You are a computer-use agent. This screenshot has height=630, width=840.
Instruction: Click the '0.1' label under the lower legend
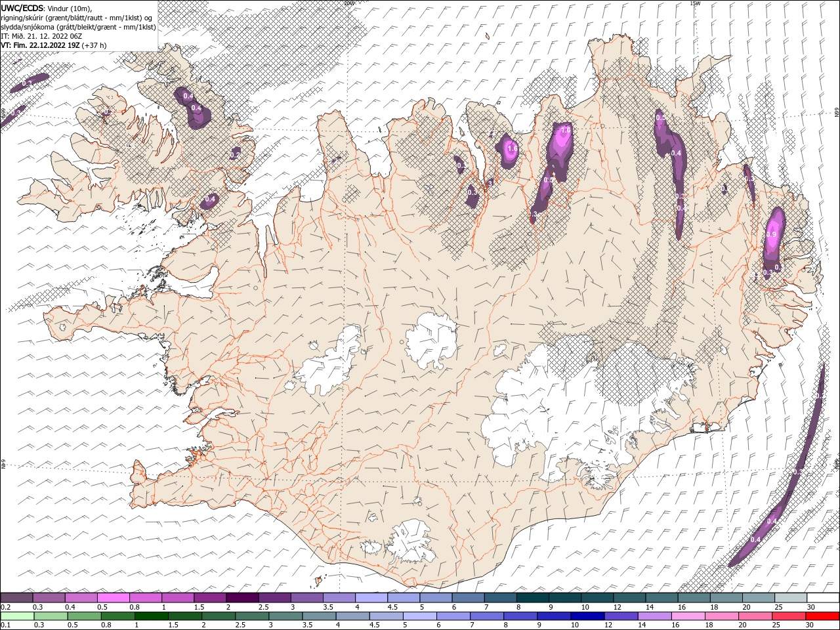[x=6, y=625]
